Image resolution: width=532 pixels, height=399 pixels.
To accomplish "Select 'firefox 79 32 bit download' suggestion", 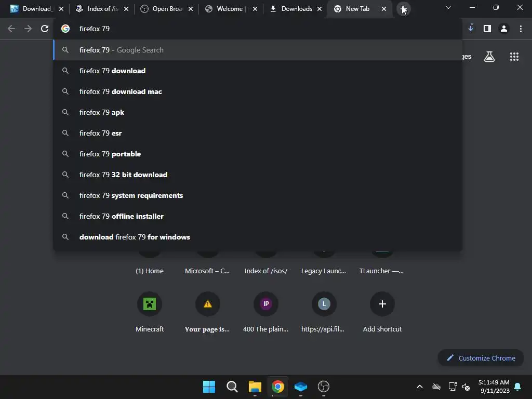I will point(258,175).
